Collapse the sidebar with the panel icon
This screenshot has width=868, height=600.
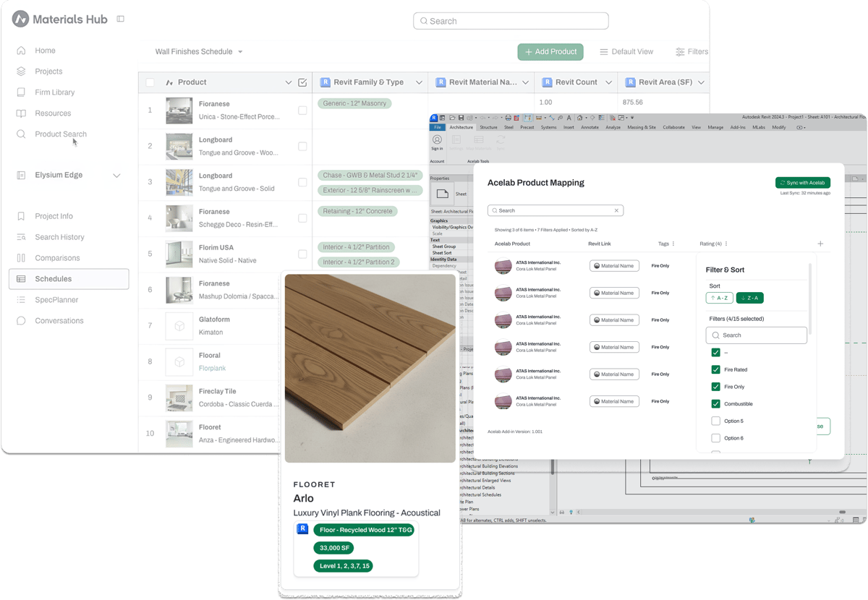pyautogui.click(x=120, y=19)
